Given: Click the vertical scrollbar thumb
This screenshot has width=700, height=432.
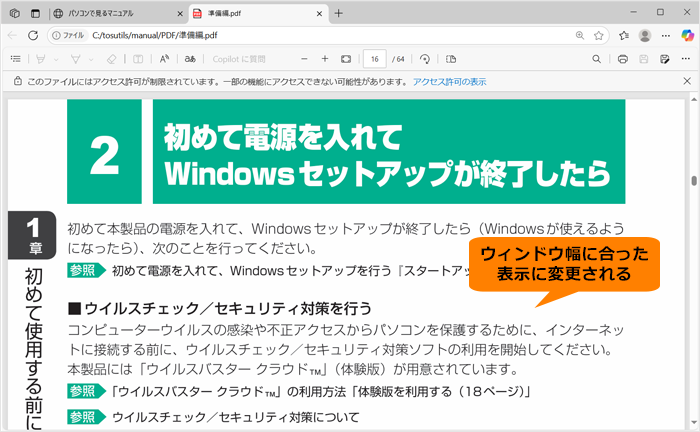Looking at the screenshot, I should pyautogui.click(x=694, y=180).
